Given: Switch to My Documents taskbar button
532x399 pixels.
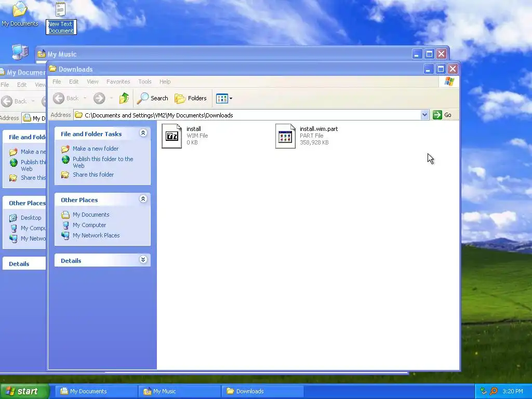Looking at the screenshot, I should coord(96,392).
